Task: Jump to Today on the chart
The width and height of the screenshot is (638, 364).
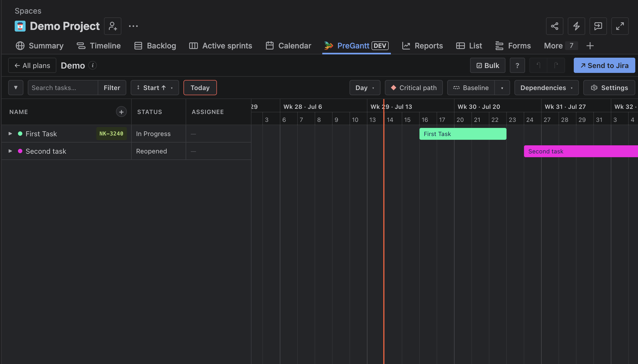Action: click(x=200, y=88)
